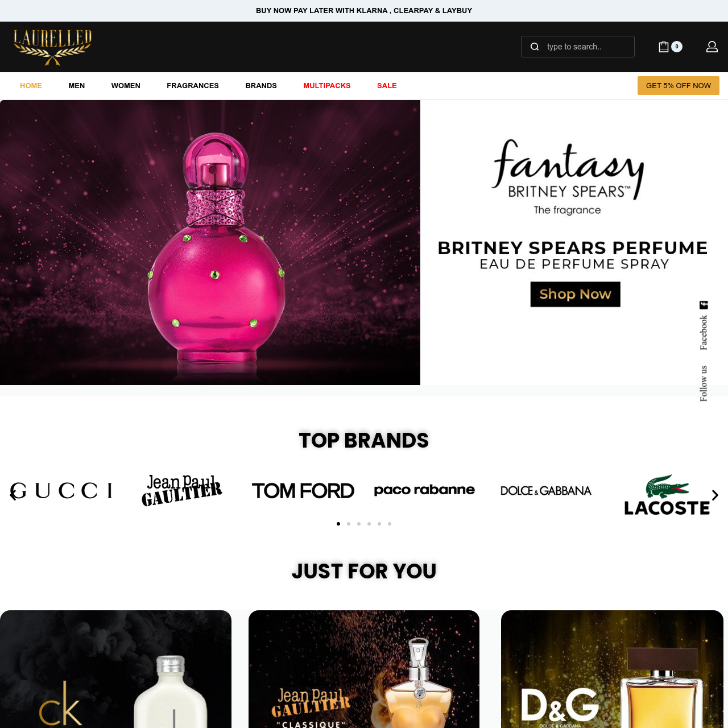Go to the Laurelled logo homepage
728x728 pixels.
[52, 47]
